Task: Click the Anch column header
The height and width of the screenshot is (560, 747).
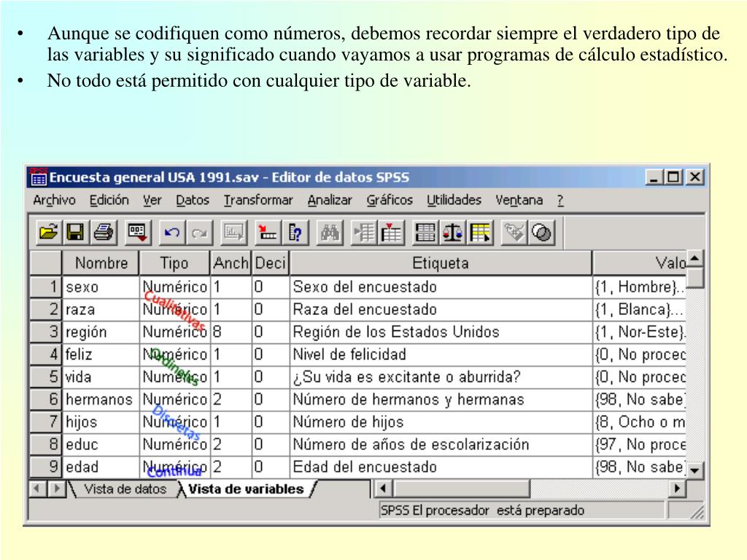Action: tap(231, 262)
